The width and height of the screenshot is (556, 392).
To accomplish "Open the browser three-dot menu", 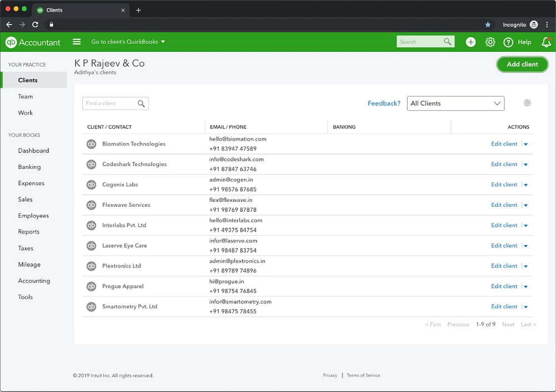I will click(x=547, y=24).
